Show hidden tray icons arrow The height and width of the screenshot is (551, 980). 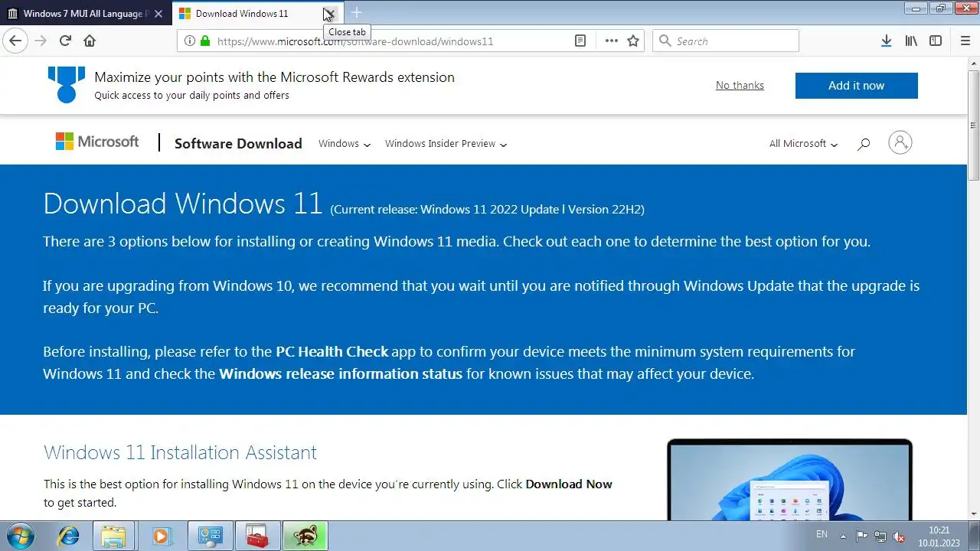point(844,536)
